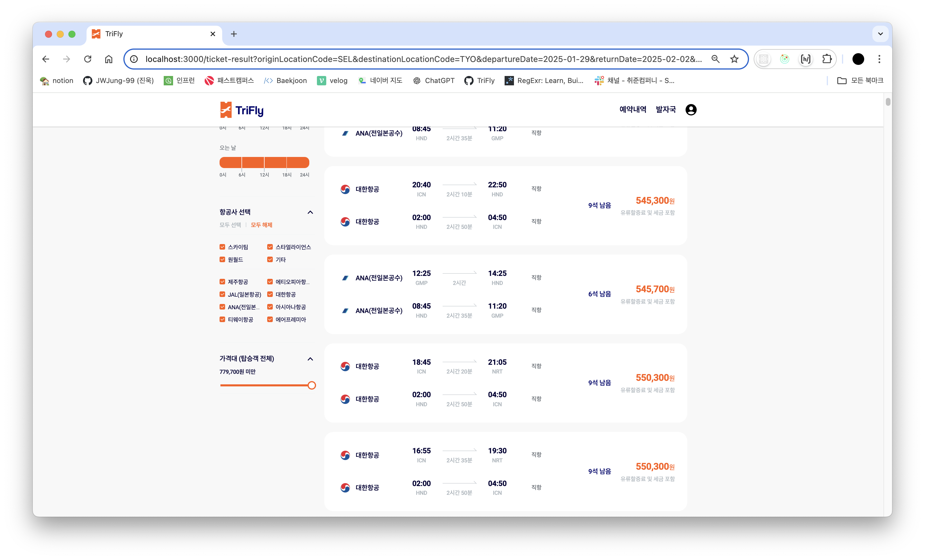Image resolution: width=925 pixels, height=560 pixels.
Task: Open the user profile icon
Action: (x=691, y=110)
